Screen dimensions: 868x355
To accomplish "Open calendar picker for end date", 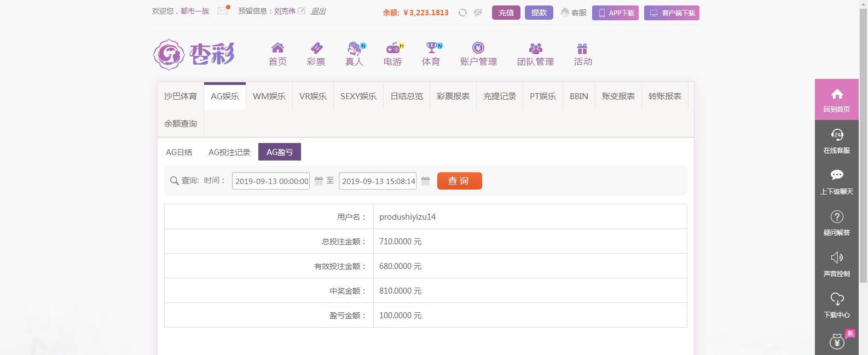I will 425,181.
